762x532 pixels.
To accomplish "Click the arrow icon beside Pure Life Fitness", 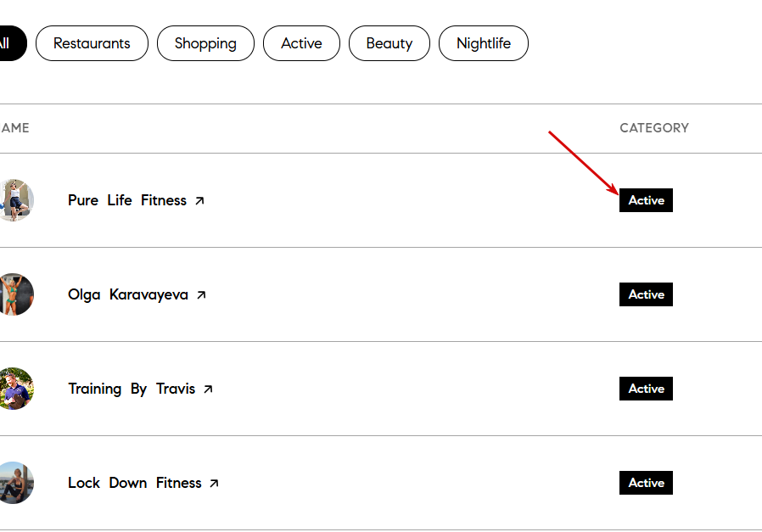I will pos(199,200).
